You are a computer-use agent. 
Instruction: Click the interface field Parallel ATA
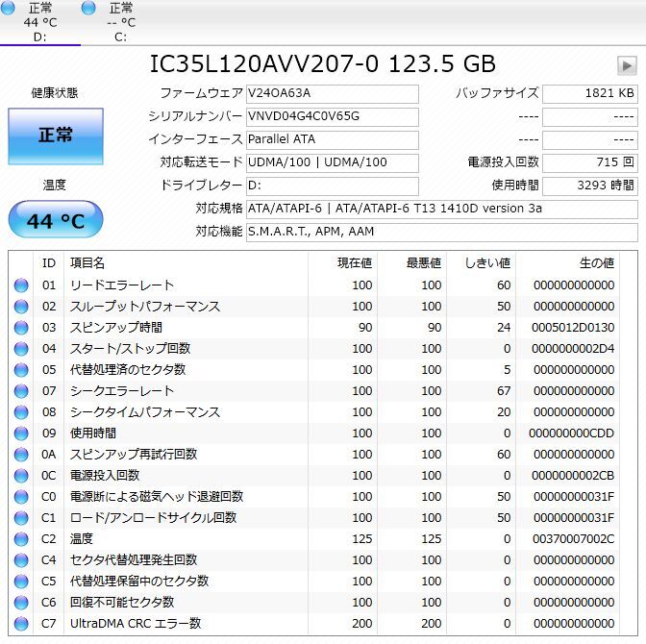(332, 140)
